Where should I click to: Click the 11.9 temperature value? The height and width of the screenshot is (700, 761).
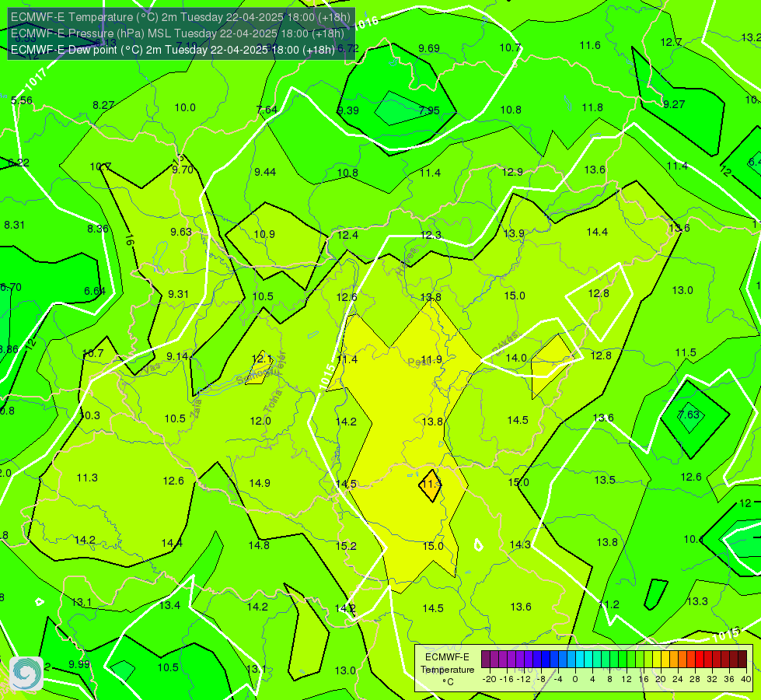tap(431, 360)
